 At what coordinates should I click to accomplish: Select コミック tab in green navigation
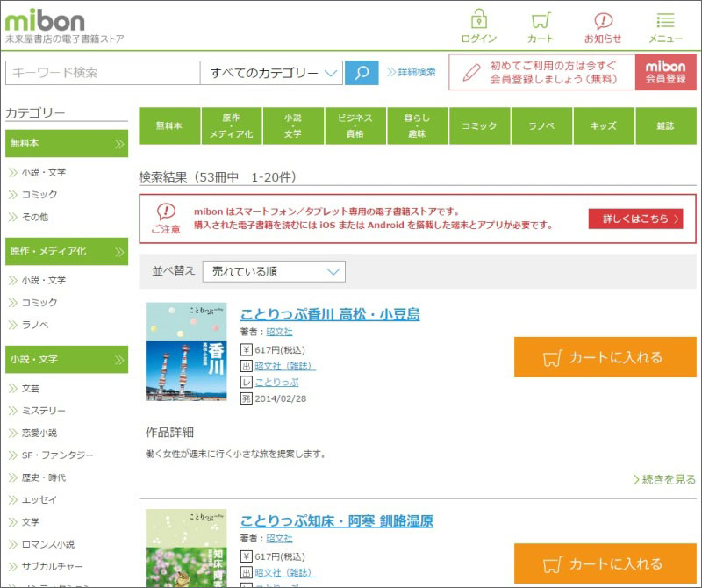pos(479,125)
